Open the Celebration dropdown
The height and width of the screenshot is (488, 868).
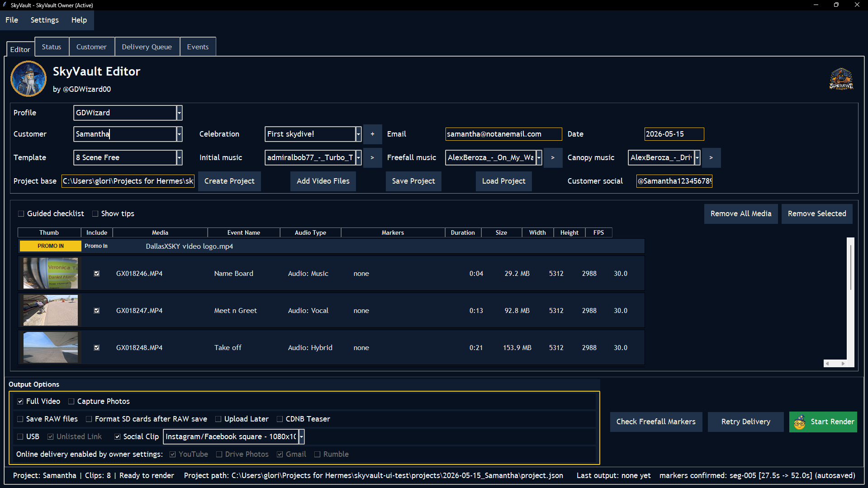pos(358,134)
